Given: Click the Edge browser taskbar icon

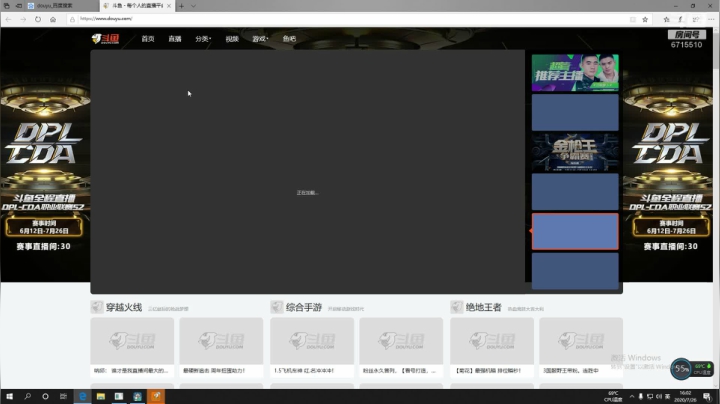Looking at the screenshot, I should point(83,396).
